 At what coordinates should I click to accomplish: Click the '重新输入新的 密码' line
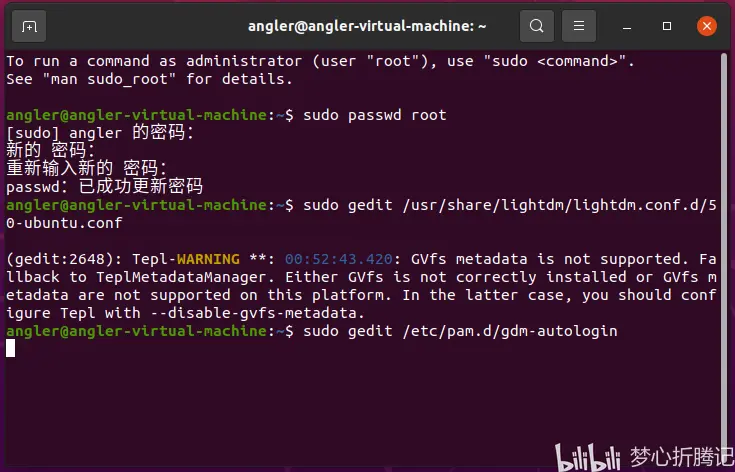tap(86, 168)
